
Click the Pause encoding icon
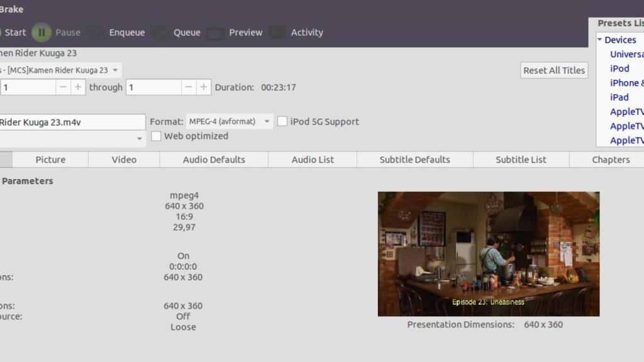(42, 33)
